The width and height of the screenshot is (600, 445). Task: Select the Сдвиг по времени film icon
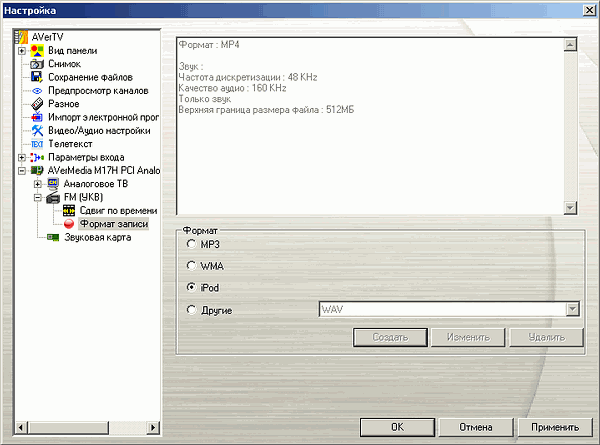tap(70, 211)
